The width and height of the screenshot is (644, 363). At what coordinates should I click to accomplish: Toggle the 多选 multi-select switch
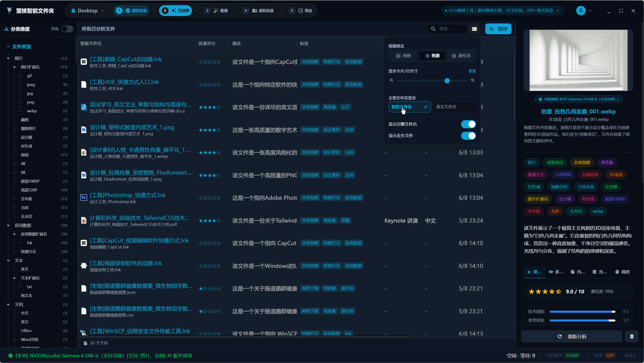pyautogui.click(x=68, y=29)
